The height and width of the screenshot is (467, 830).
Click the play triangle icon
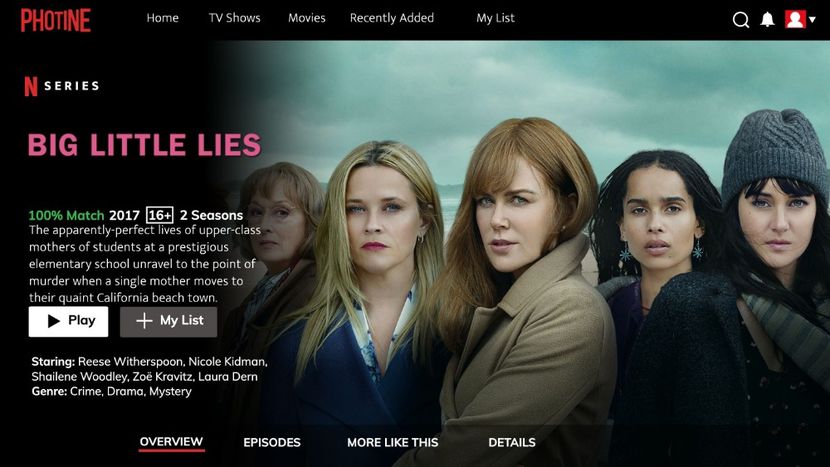point(53,321)
